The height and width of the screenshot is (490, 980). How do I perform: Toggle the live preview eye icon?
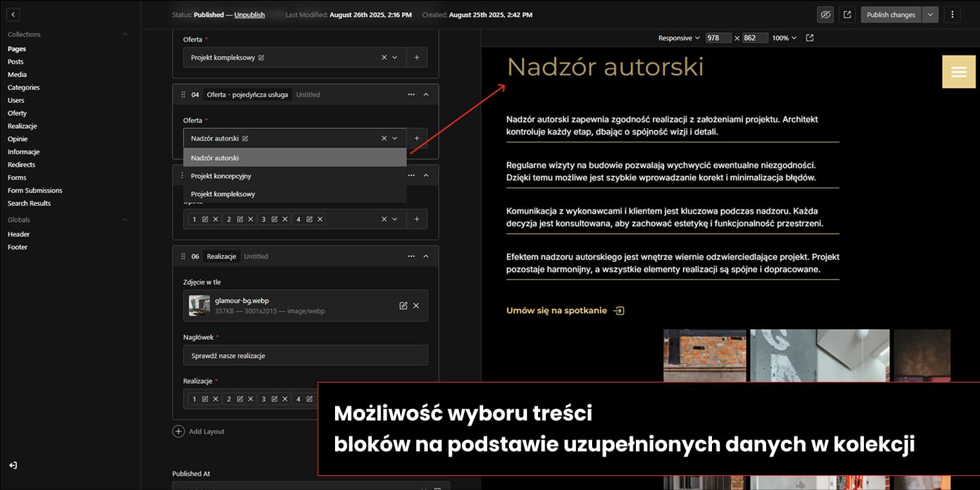(x=825, y=14)
